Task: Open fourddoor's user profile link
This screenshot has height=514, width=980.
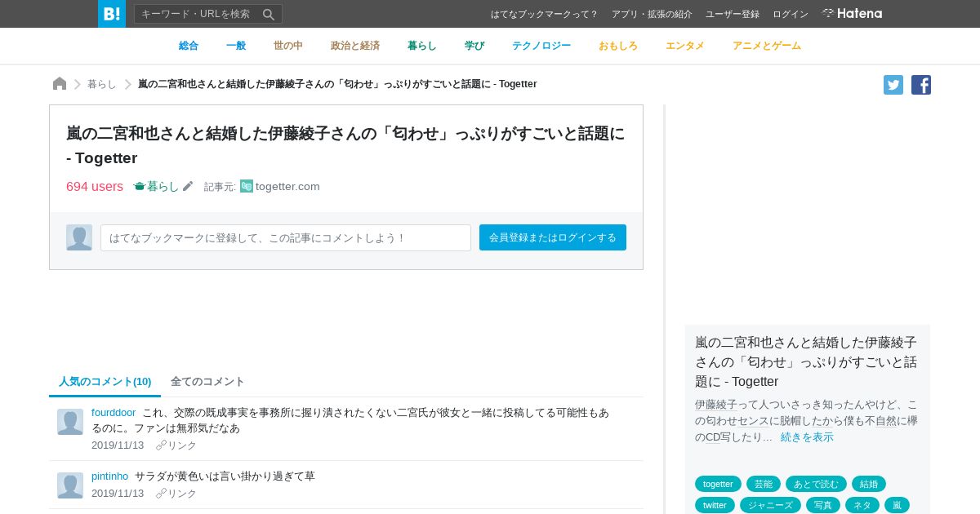Action: pyautogui.click(x=114, y=413)
